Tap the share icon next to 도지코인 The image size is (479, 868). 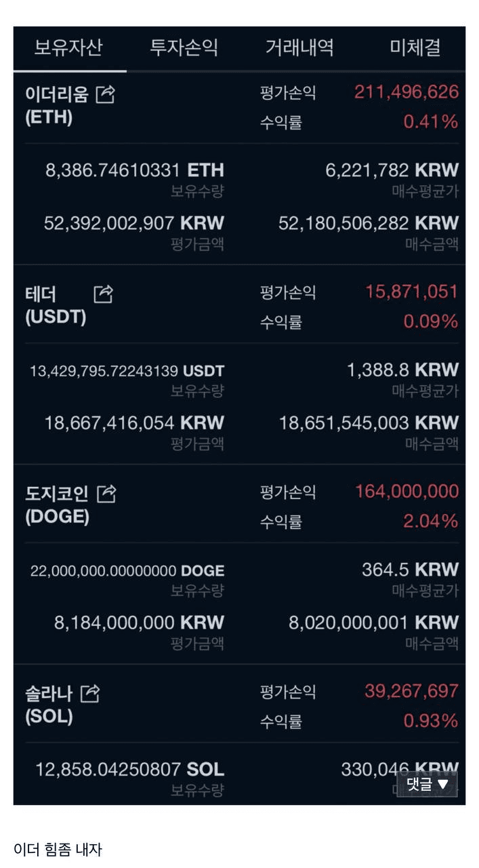(x=106, y=493)
